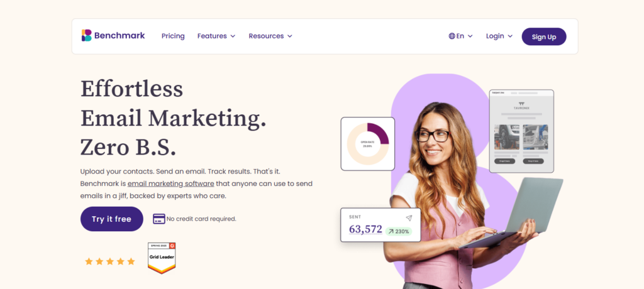Image resolution: width=644 pixels, height=289 pixels.
Task: Follow the email marketing software link
Action: 171,183
